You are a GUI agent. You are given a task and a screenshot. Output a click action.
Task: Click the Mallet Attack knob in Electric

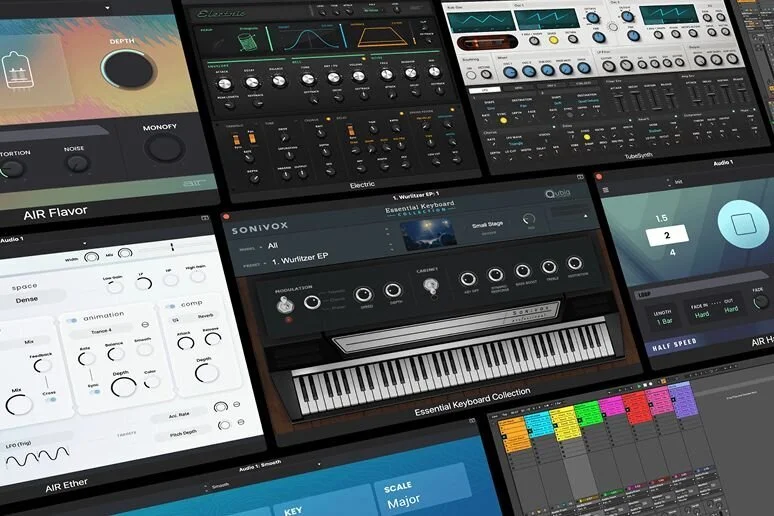tap(224, 84)
